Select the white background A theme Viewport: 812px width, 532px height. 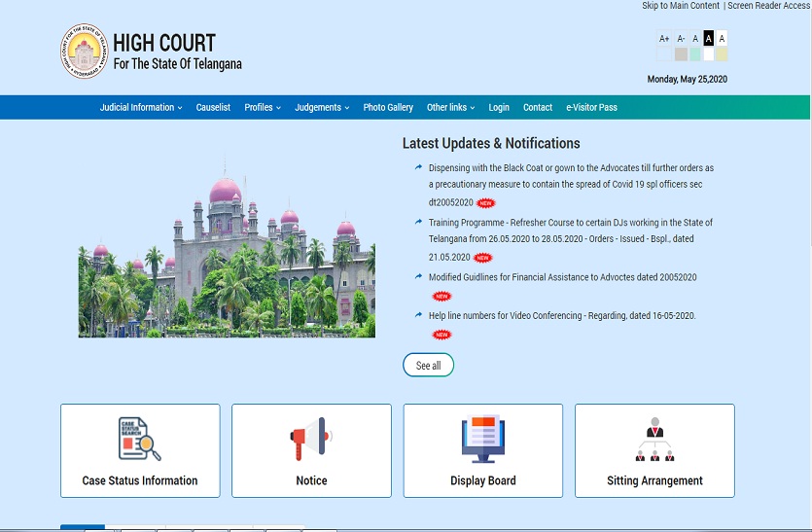pos(722,39)
